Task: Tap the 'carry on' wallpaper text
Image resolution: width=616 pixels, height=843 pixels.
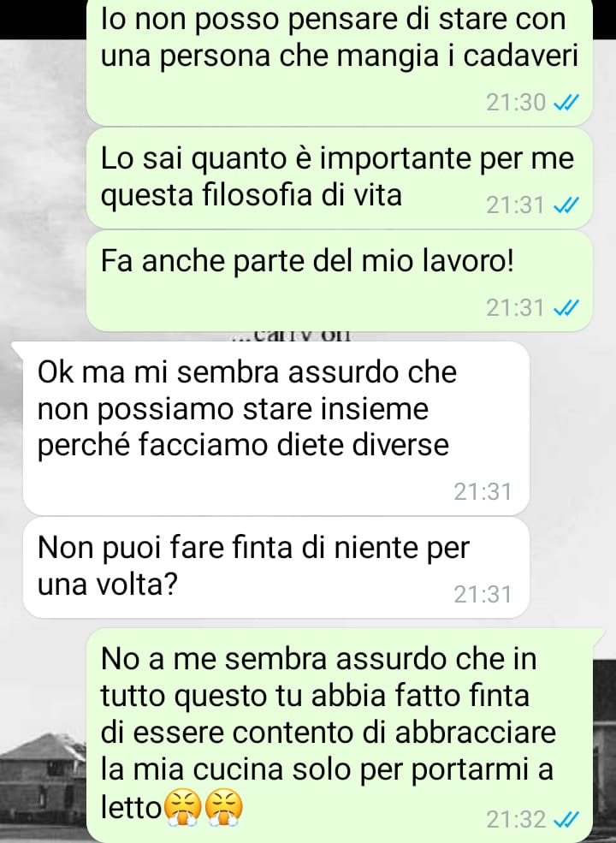Action: (291, 336)
